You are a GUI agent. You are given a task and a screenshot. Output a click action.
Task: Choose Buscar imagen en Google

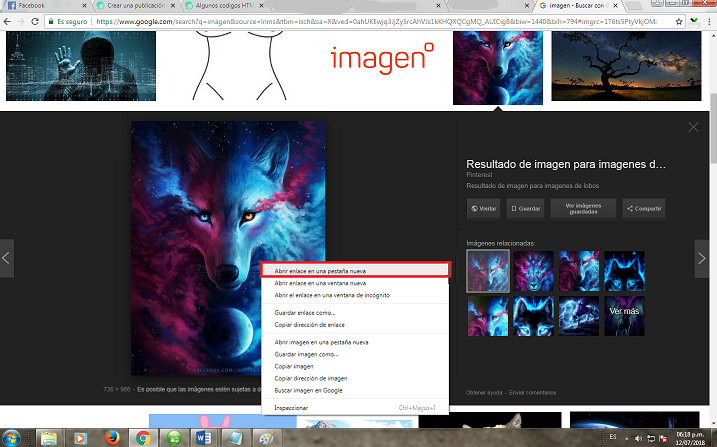pyautogui.click(x=355, y=390)
